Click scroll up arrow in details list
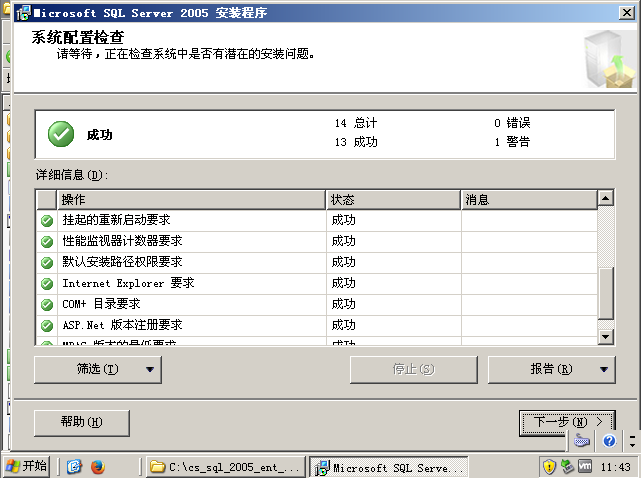641x478 pixels. pyautogui.click(x=605, y=198)
